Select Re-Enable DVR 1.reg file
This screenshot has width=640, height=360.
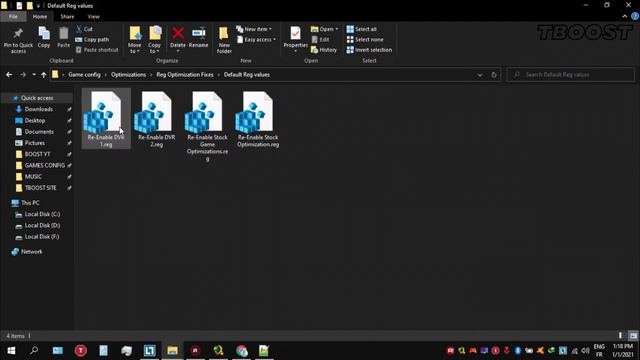point(106,119)
